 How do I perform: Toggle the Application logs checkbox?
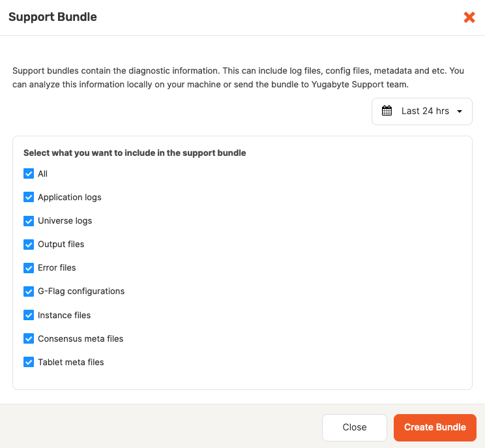click(x=29, y=197)
